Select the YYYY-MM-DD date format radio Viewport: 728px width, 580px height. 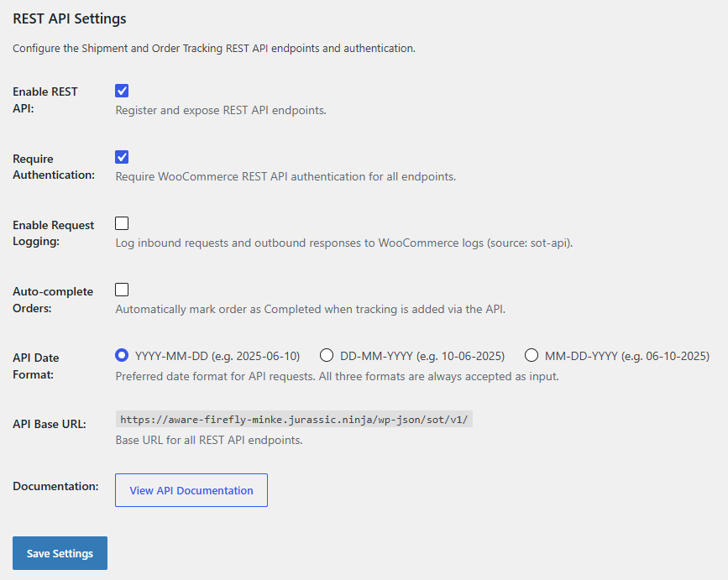click(x=122, y=355)
